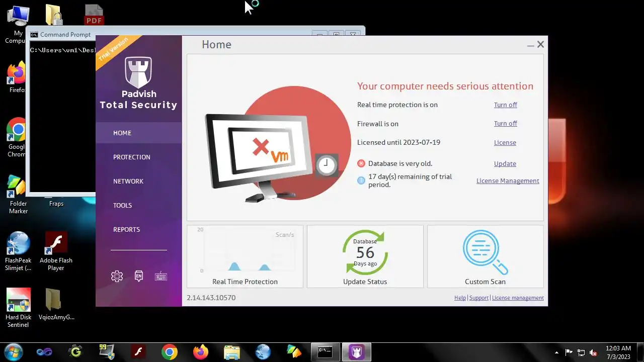Open Hard Disk Sentinel desktop shortcut
Viewport: 644px width, 362px height.
pos(18,308)
